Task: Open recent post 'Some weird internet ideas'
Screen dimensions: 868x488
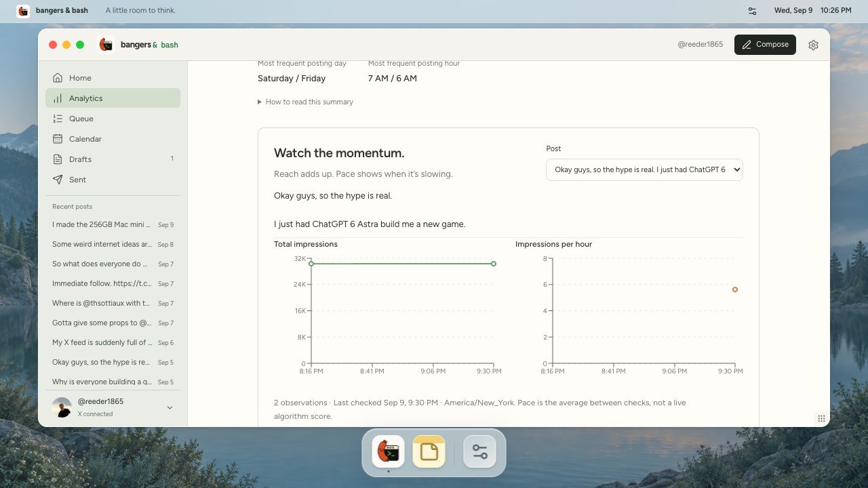Action: (113, 244)
